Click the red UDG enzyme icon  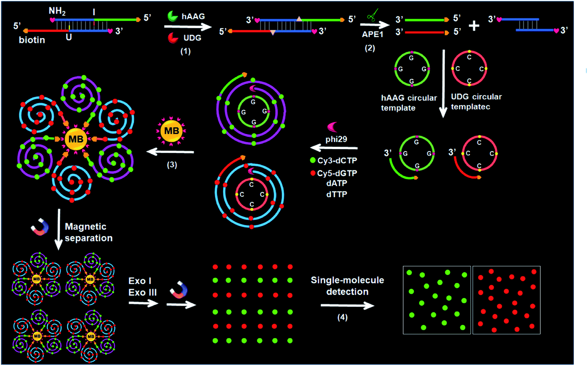pyautogui.click(x=173, y=38)
